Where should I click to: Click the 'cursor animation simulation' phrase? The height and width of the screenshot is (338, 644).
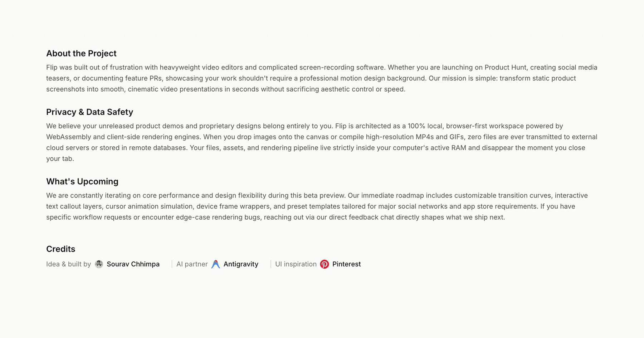point(150,206)
